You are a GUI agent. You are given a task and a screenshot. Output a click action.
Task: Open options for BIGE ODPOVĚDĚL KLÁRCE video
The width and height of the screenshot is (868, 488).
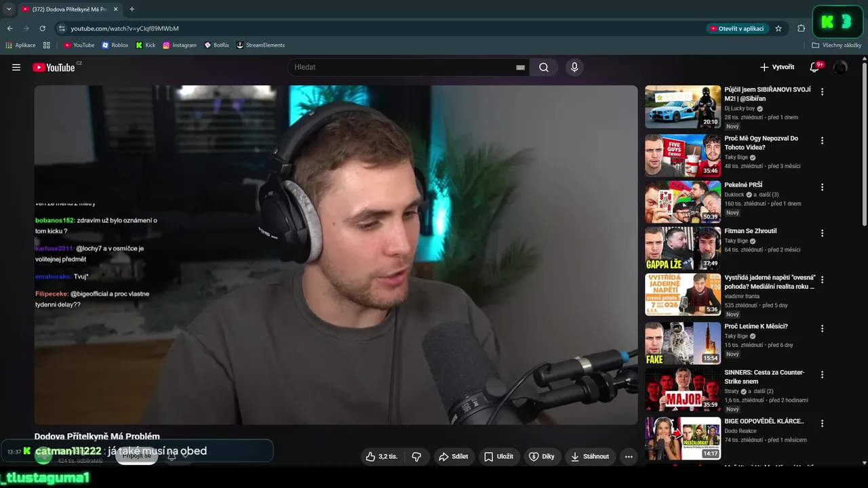tap(822, 423)
